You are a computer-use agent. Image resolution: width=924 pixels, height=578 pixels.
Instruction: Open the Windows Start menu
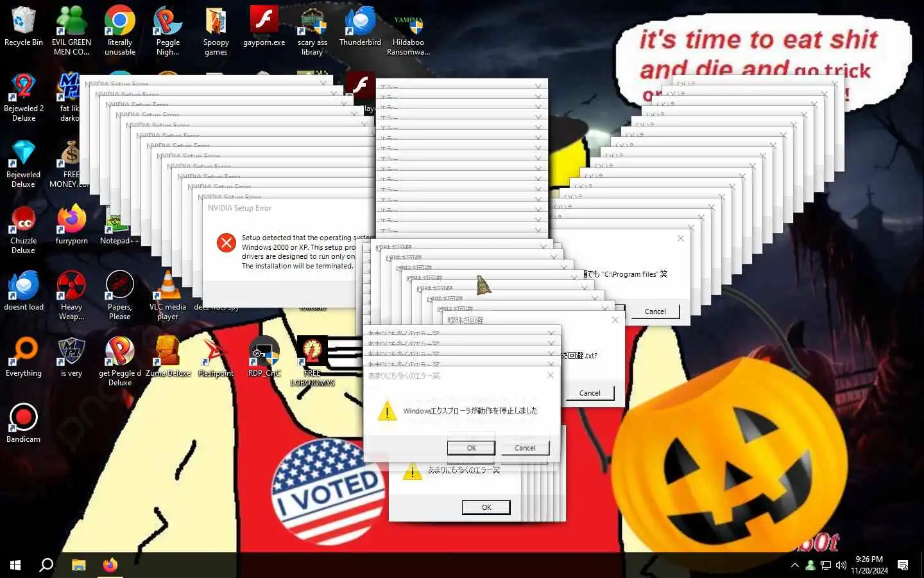15,565
